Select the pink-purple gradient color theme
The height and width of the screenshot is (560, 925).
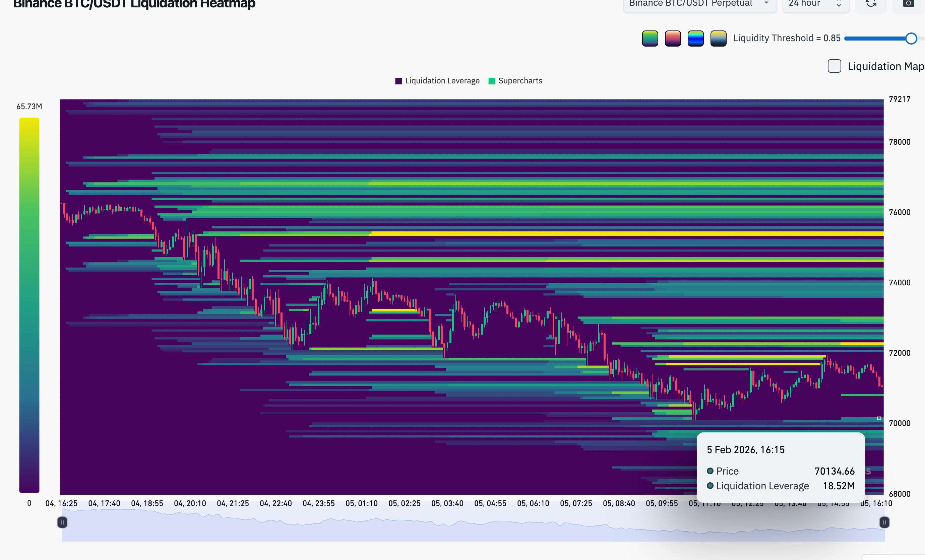pos(673,38)
